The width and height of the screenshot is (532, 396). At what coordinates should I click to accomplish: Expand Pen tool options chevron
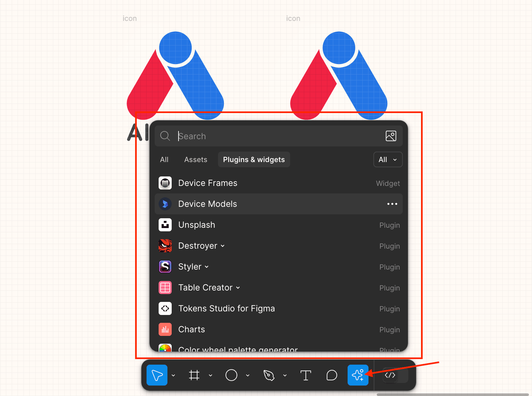tap(285, 375)
